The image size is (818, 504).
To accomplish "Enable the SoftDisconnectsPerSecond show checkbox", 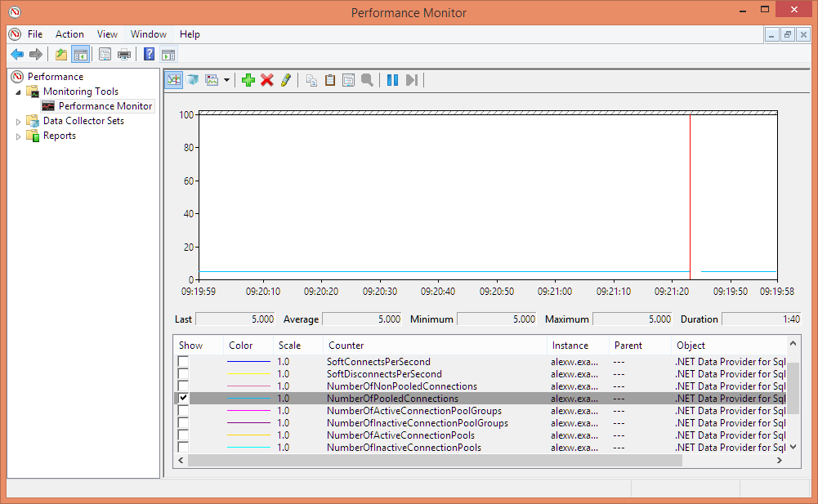I will point(183,373).
